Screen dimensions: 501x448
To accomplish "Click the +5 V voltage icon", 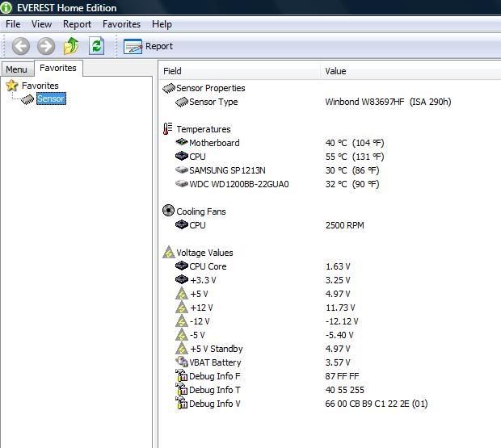I will [x=182, y=294].
